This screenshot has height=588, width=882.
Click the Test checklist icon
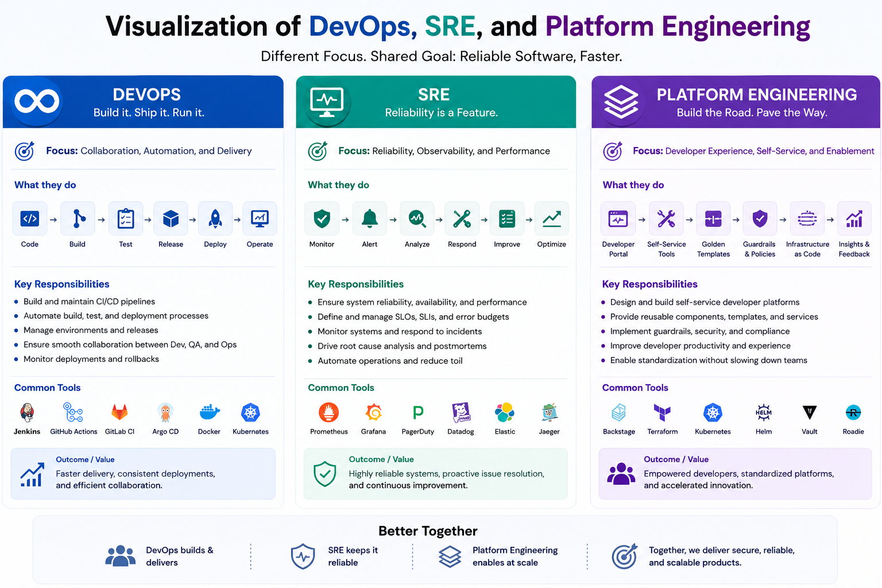[126, 218]
